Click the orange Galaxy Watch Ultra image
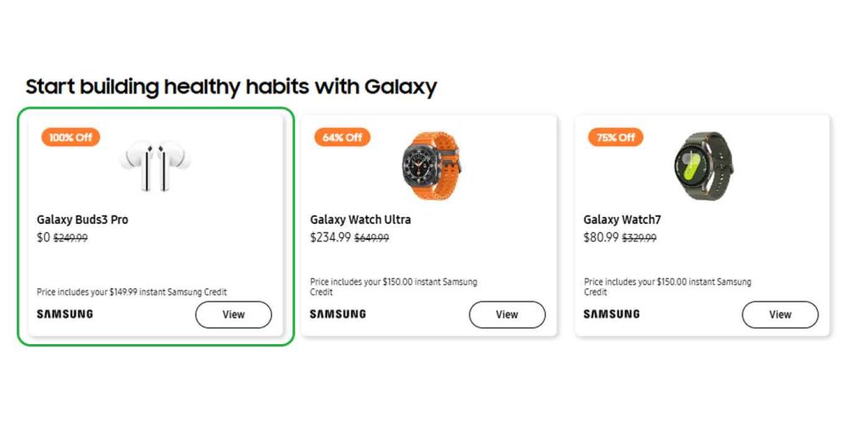Image resolution: width=868 pixels, height=434 pixels. pyautogui.click(x=431, y=164)
